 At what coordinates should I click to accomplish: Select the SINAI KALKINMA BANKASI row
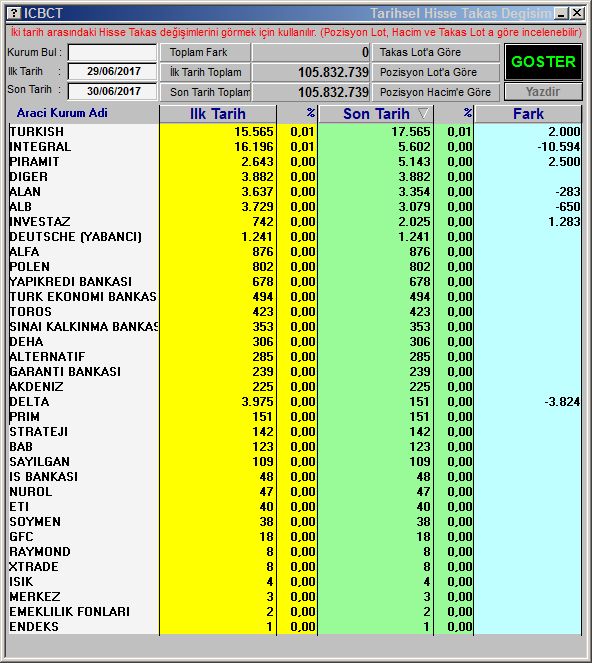(295, 327)
